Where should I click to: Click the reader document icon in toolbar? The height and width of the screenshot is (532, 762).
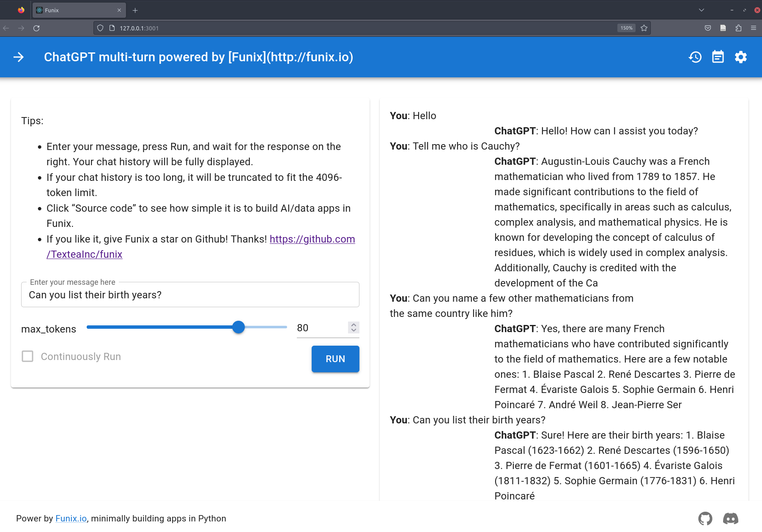click(x=723, y=28)
